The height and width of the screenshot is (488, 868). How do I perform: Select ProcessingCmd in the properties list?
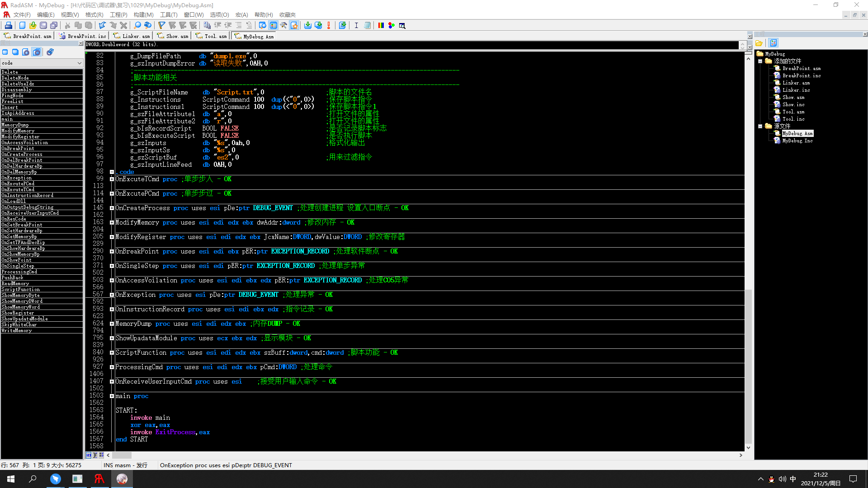[x=19, y=272]
